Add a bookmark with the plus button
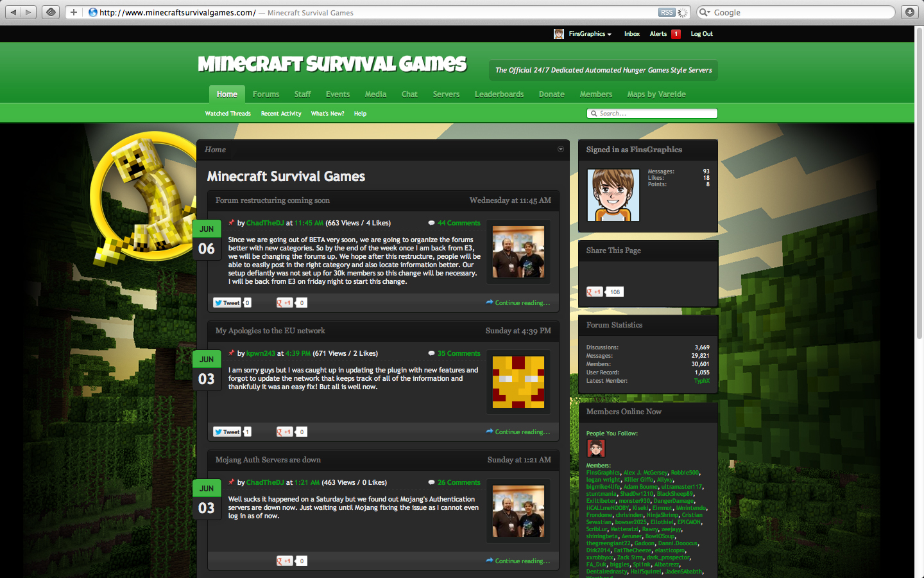The height and width of the screenshot is (578, 924). (73, 12)
